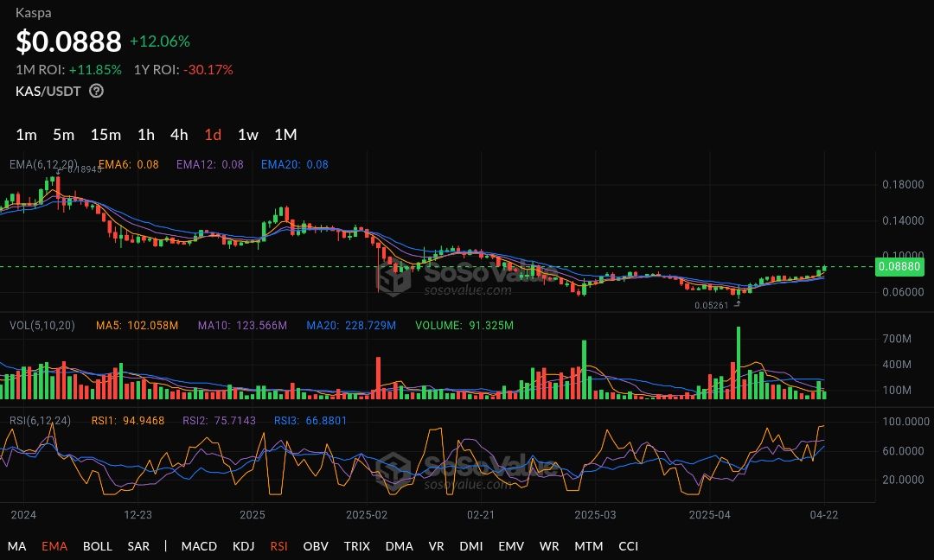
Task: Click the 2025-04 date axis label
Action: click(709, 515)
